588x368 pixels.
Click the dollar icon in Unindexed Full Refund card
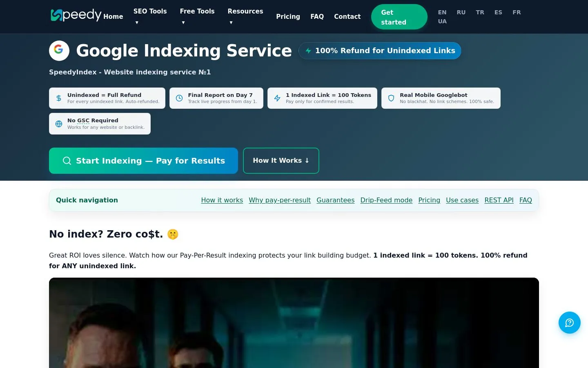tap(59, 98)
